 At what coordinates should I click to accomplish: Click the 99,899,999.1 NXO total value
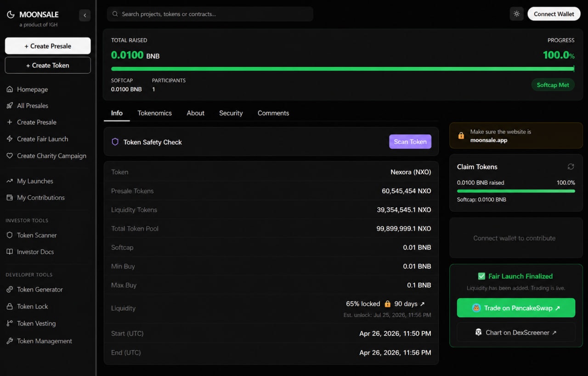coord(404,228)
